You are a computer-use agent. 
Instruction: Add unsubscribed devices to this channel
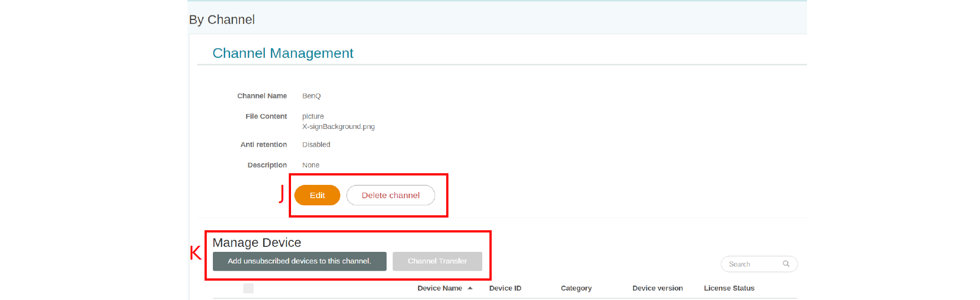299,261
